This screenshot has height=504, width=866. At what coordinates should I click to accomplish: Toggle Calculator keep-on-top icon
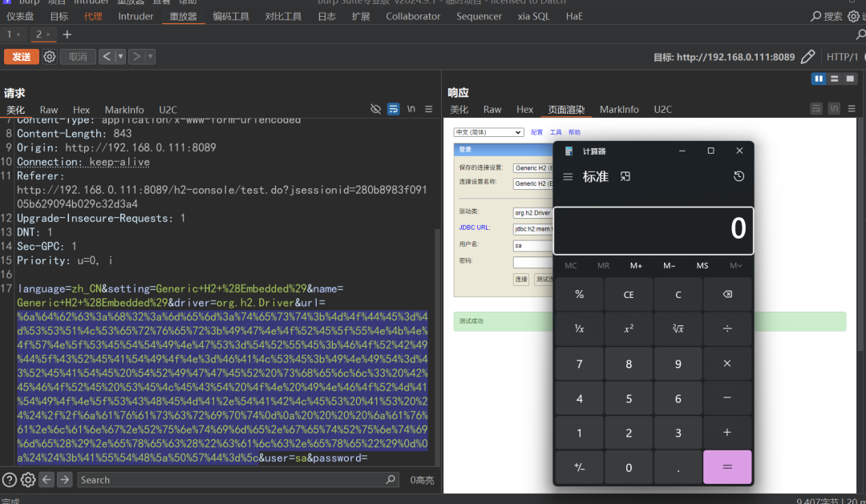(625, 176)
